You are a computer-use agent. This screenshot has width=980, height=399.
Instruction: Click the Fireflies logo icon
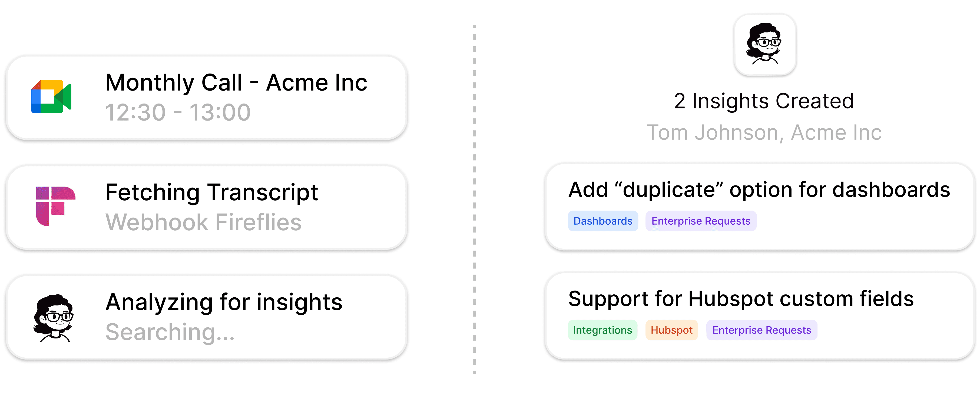coord(55,206)
